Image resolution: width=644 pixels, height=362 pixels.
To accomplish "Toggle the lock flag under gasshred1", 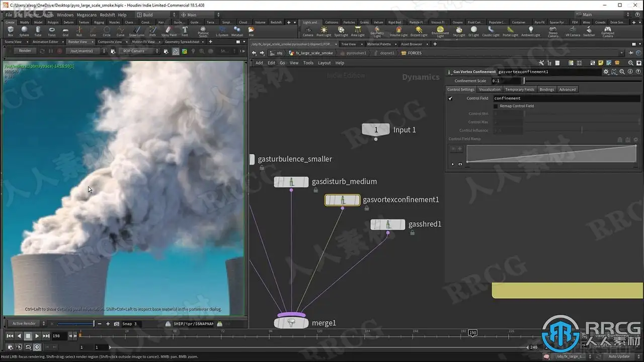I will (412, 233).
